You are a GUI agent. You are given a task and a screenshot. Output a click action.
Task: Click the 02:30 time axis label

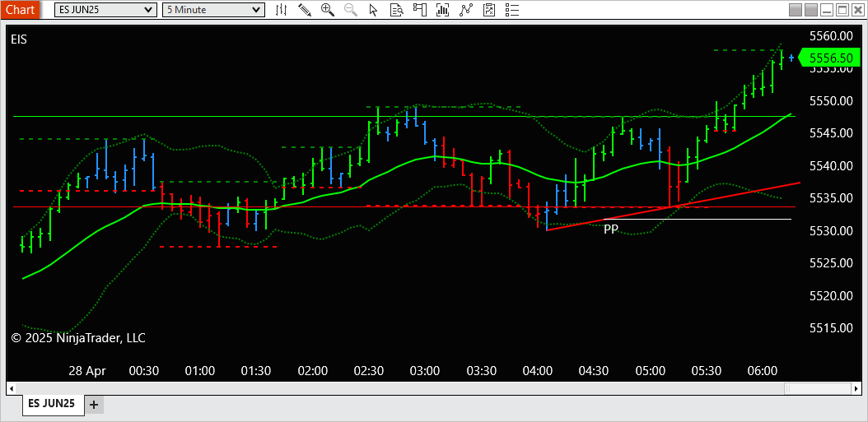click(369, 370)
